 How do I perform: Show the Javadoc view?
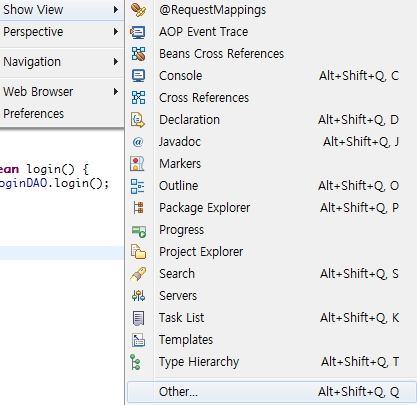[272, 142]
